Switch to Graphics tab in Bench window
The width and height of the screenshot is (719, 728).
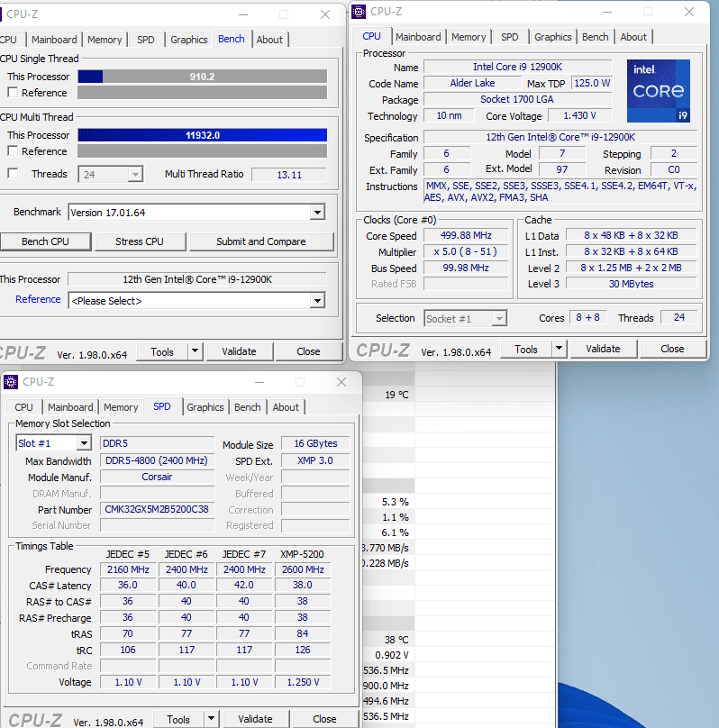click(x=188, y=40)
